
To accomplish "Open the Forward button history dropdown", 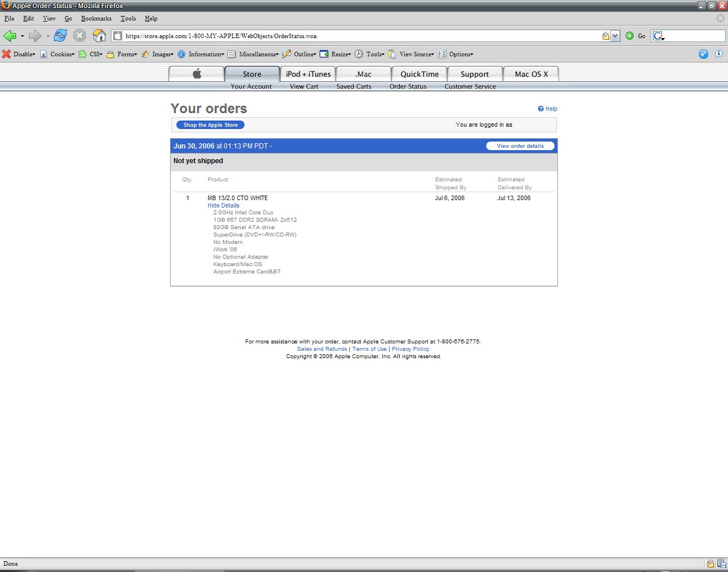I will pos(48,36).
